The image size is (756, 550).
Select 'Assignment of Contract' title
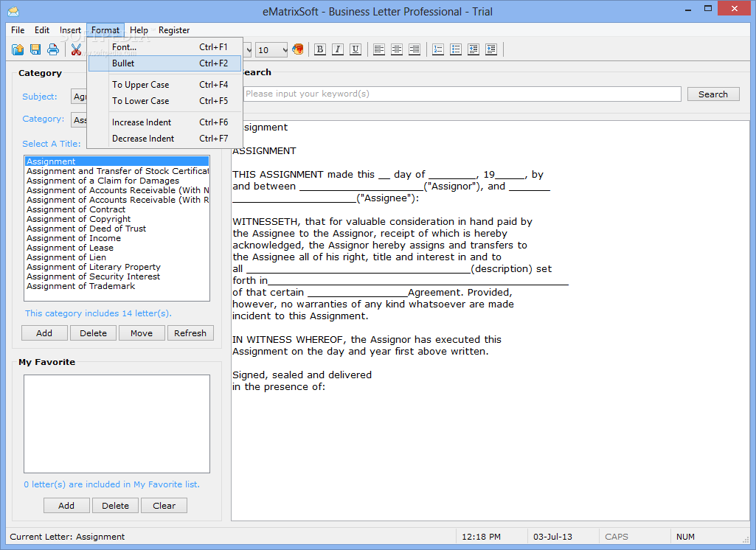tap(117, 209)
